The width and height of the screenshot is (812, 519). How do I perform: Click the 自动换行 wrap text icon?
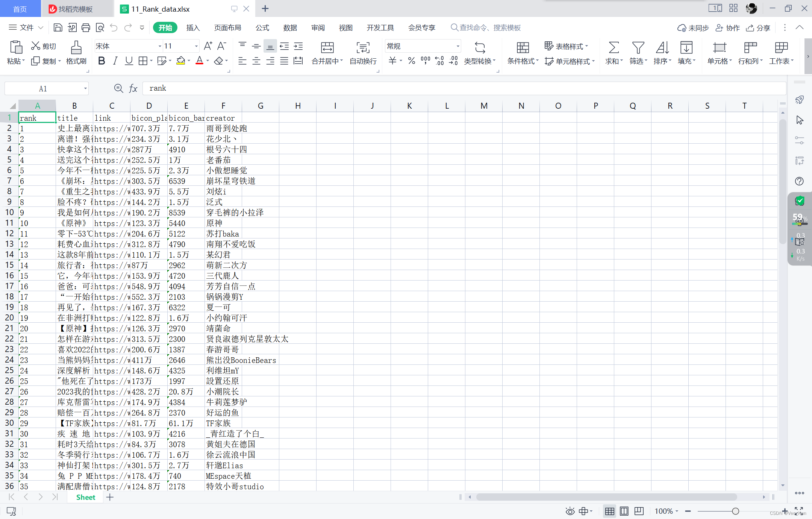click(362, 53)
